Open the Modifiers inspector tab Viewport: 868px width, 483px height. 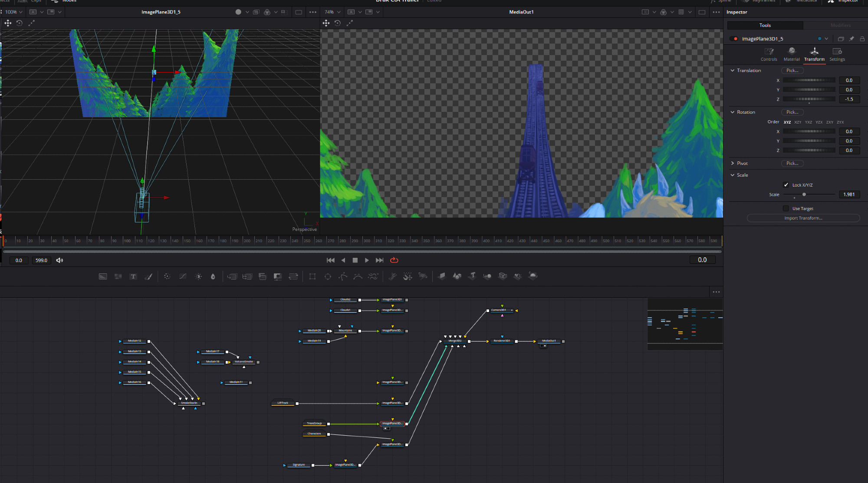pyautogui.click(x=841, y=25)
